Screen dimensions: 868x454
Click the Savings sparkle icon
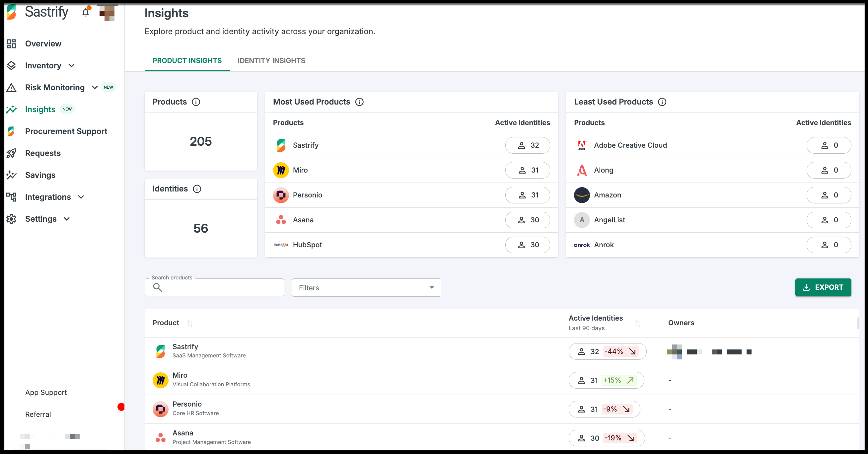12,175
